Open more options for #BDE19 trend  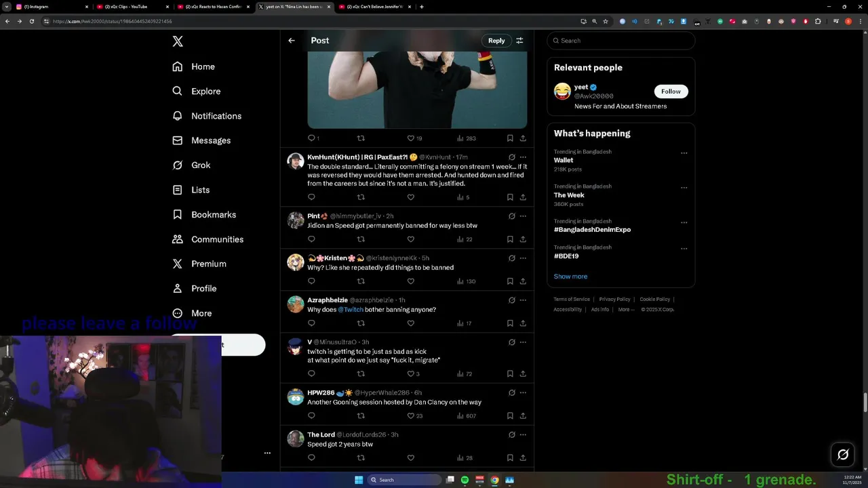tap(684, 249)
